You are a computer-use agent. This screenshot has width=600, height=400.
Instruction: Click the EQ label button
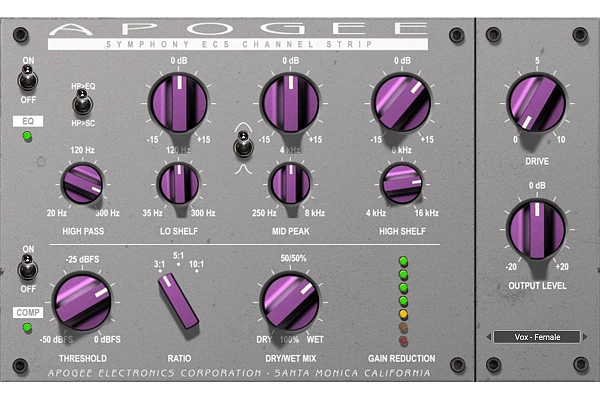click(x=28, y=121)
